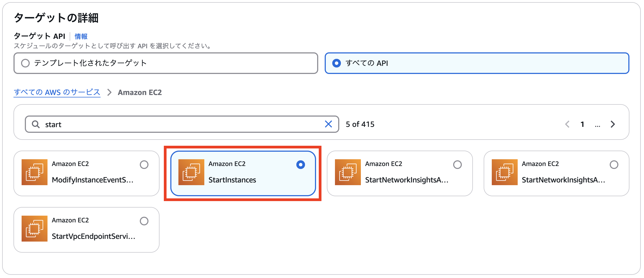This screenshot has height=278, width=644.
Task: Click the Amazon EC2 breadcrumb text
Action: [140, 92]
